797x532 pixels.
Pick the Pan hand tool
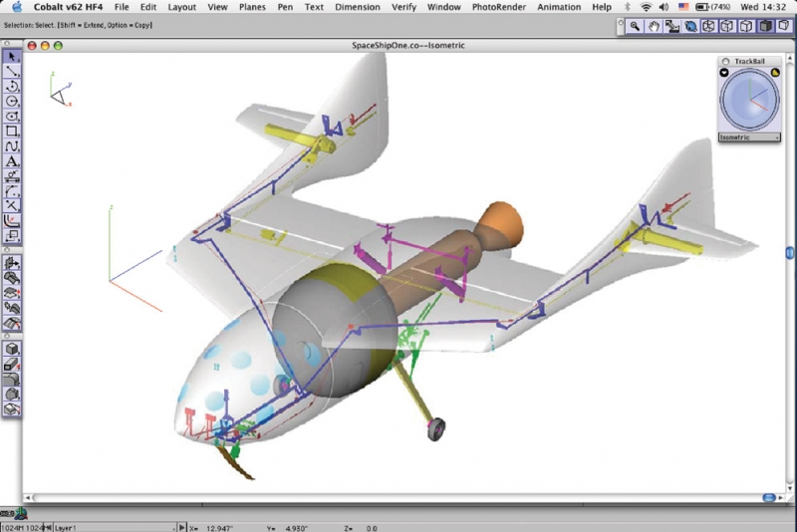(655, 27)
